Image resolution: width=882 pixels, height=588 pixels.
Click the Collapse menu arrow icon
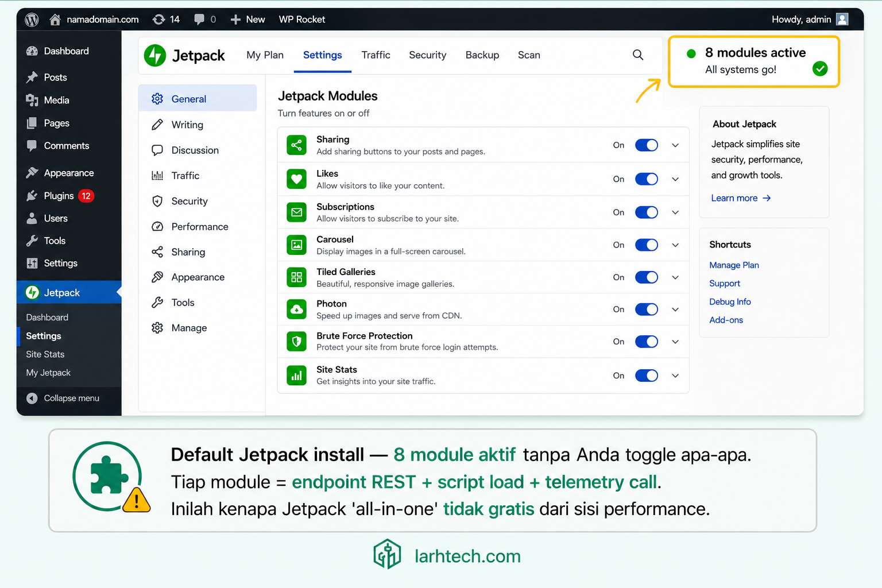coord(32,398)
